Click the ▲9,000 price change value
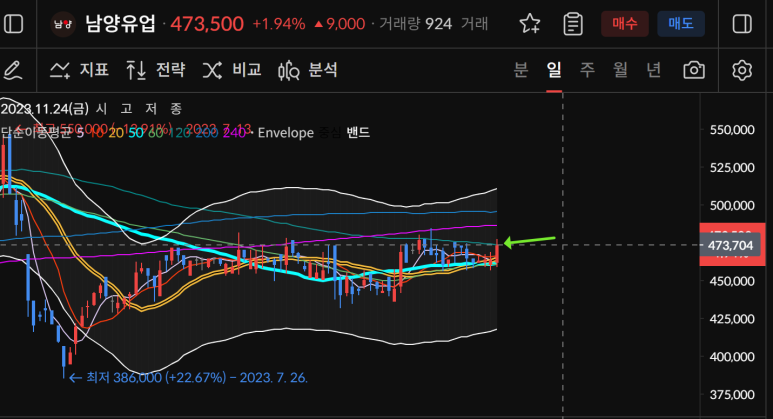The height and width of the screenshot is (419, 773). tap(340, 24)
